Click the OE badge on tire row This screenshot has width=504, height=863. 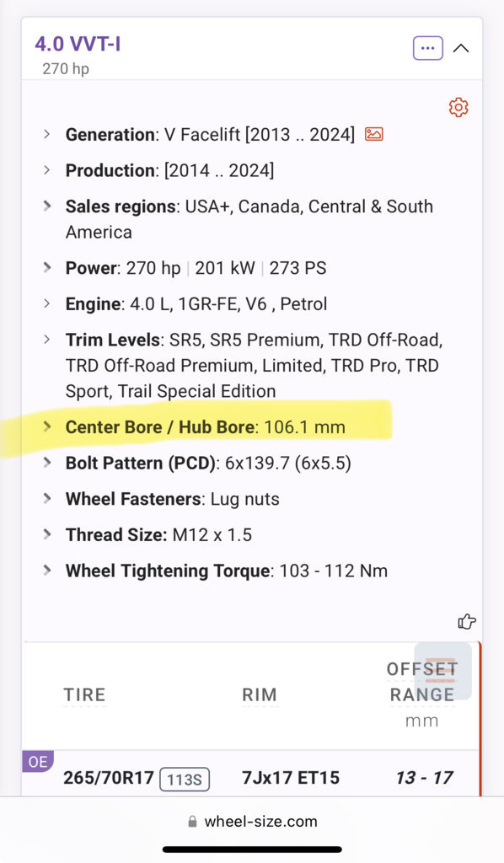(x=37, y=762)
